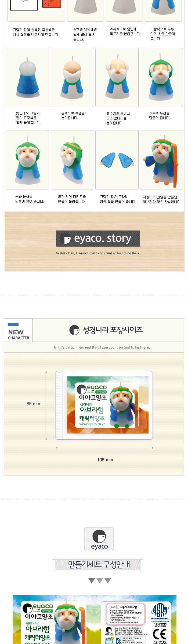Click the rightmost downward triangle arrow

point(108,581)
